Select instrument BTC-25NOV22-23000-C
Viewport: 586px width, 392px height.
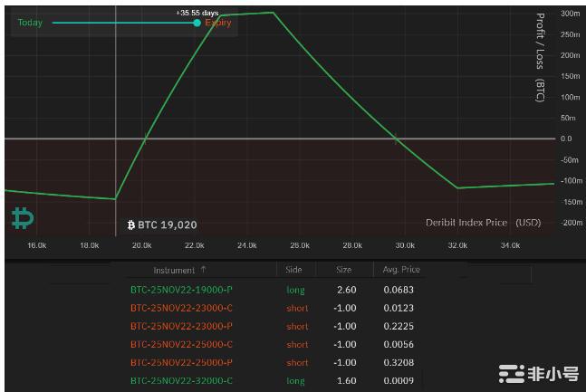[x=181, y=308]
